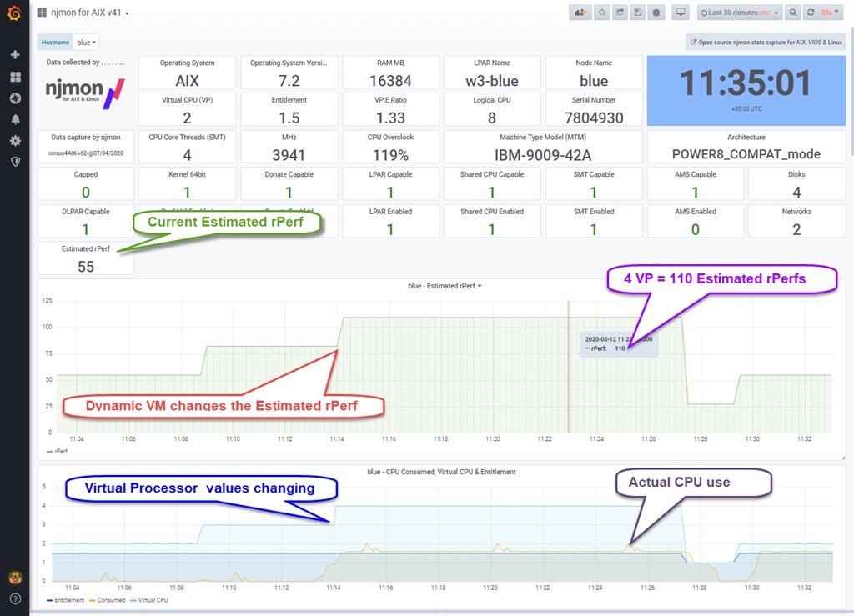The image size is (854, 616).
Task: Click the Capped 0 stat panel
Action: click(86, 183)
